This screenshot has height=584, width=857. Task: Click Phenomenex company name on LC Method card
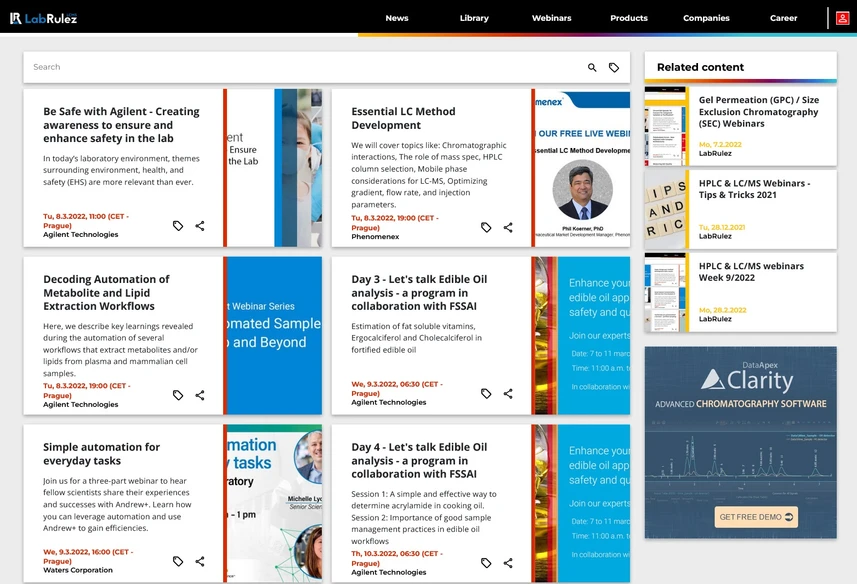[375, 237]
